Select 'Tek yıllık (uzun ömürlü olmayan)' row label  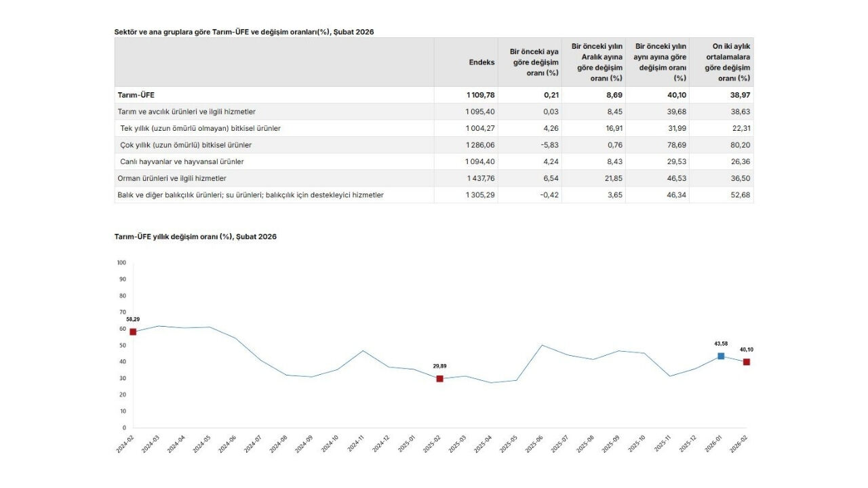(x=200, y=128)
